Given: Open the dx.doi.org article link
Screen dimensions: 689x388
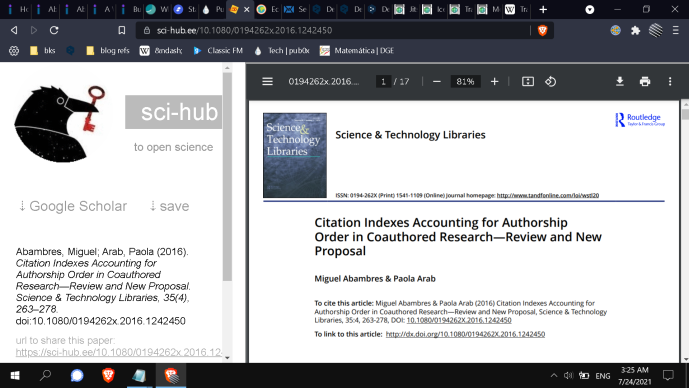Looking at the screenshot, I should [465, 334].
